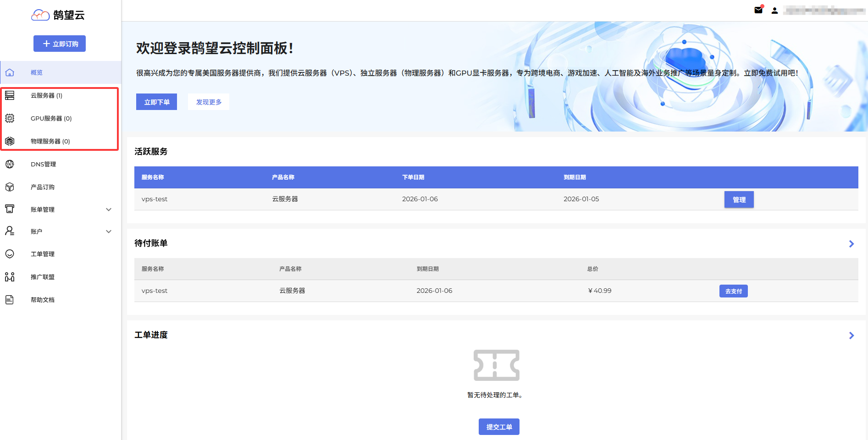Click 去支付 for vps-test bill
The image size is (868, 440).
[733, 291]
